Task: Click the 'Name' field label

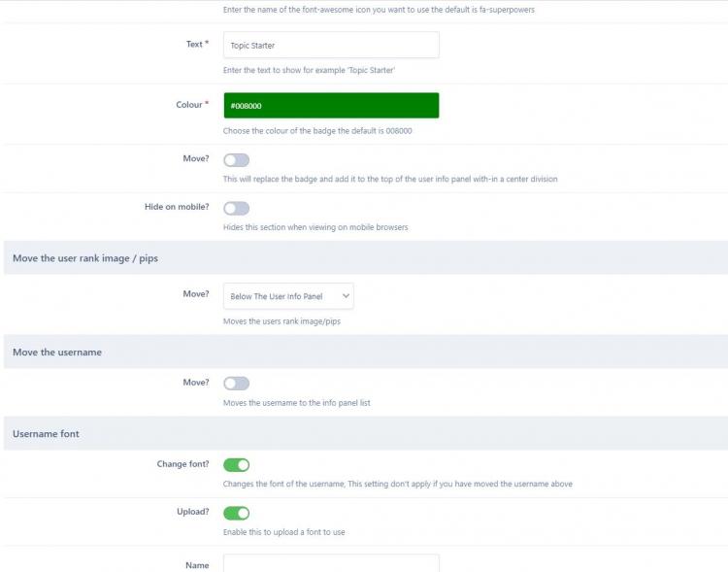Action: pyautogui.click(x=197, y=565)
